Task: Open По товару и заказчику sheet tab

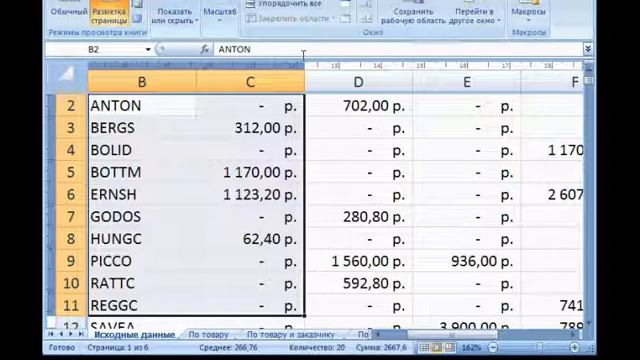Action: (x=291, y=335)
